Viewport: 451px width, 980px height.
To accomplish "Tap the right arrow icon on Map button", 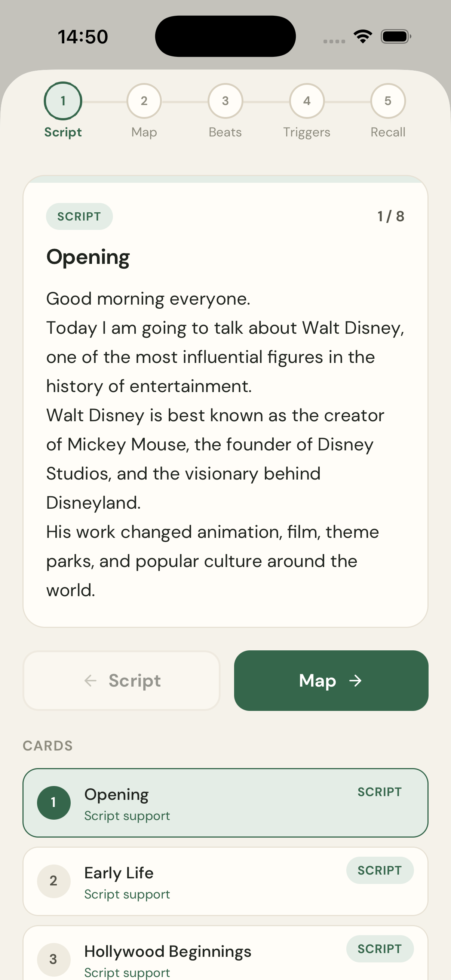I will (355, 681).
